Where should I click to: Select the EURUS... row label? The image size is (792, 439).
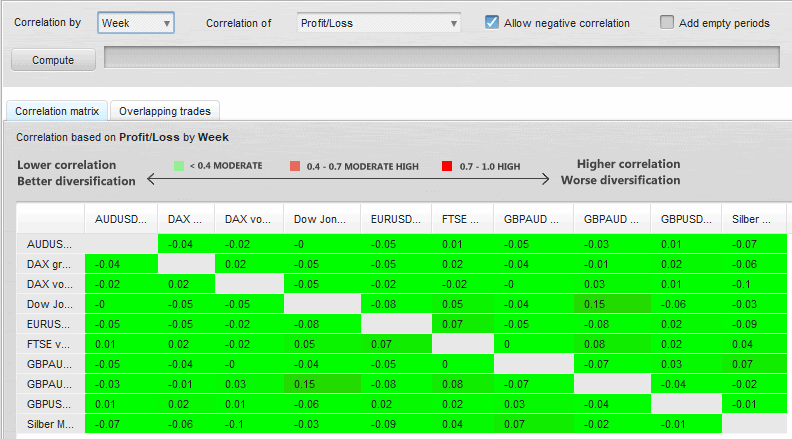tap(50, 324)
